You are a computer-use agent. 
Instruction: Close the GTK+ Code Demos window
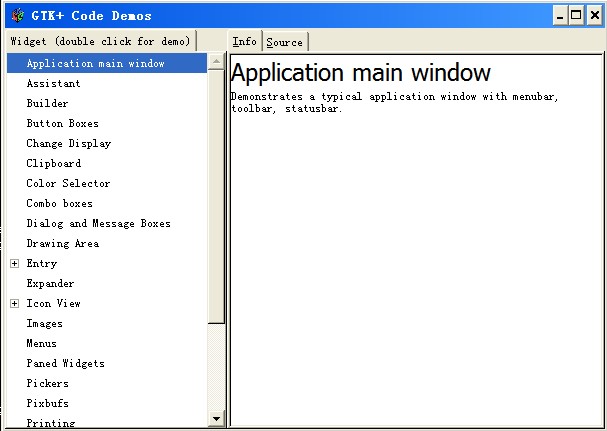[595, 15]
